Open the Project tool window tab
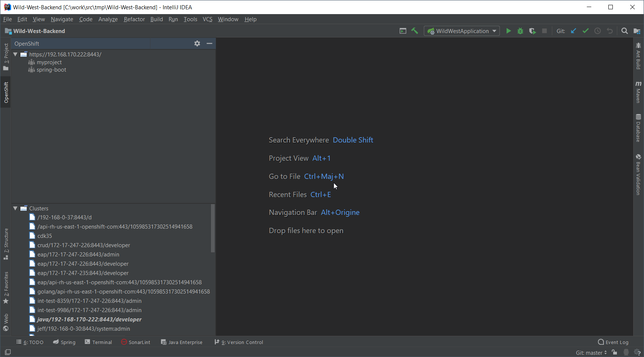Image resolution: width=644 pixels, height=357 pixels. (x=6, y=56)
